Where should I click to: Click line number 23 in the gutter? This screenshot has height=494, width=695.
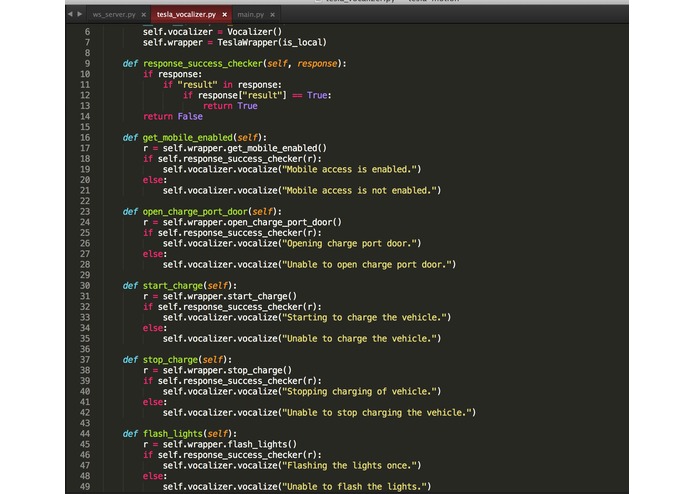[85, 212]
